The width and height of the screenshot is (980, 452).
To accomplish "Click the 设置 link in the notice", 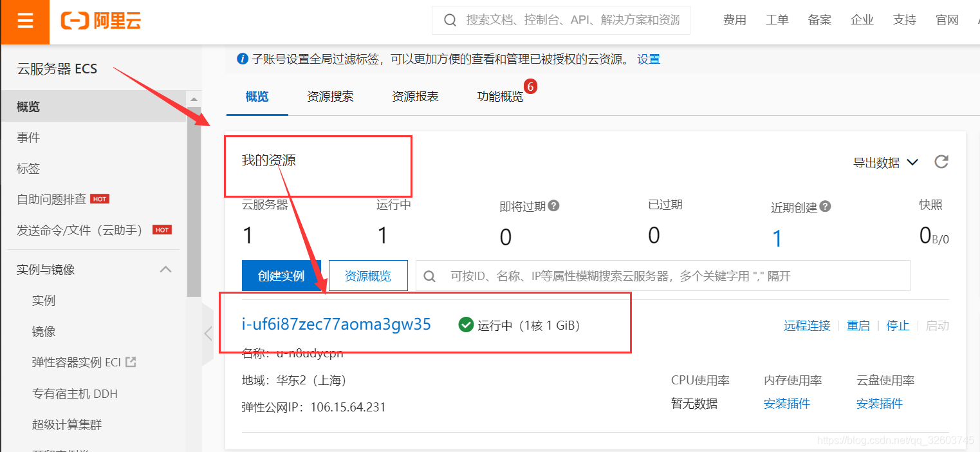I will click(x=649, y=59).
